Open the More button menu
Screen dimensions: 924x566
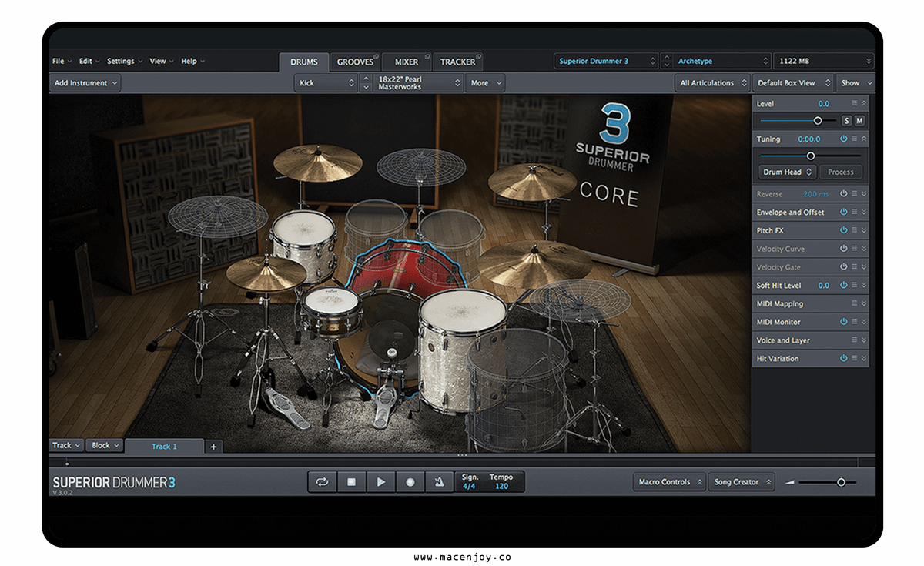(x=486, y=83)
